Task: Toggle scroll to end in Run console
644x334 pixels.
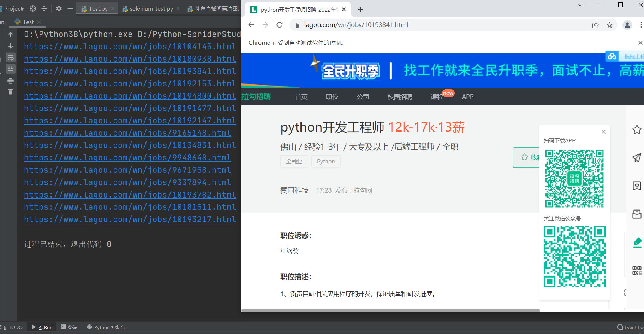Action: (x=11, y=69)
